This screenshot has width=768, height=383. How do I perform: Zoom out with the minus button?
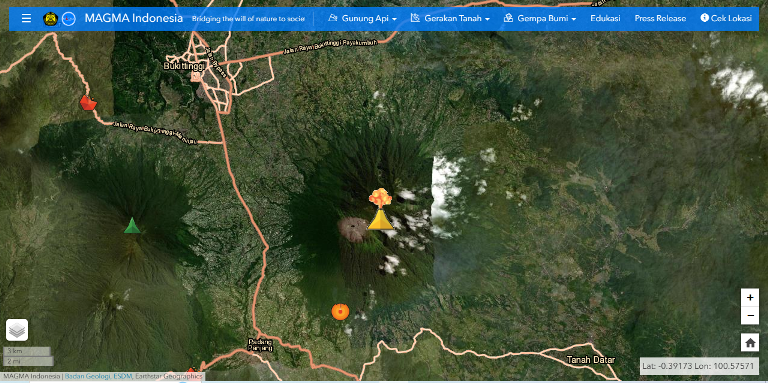point(750,315)
